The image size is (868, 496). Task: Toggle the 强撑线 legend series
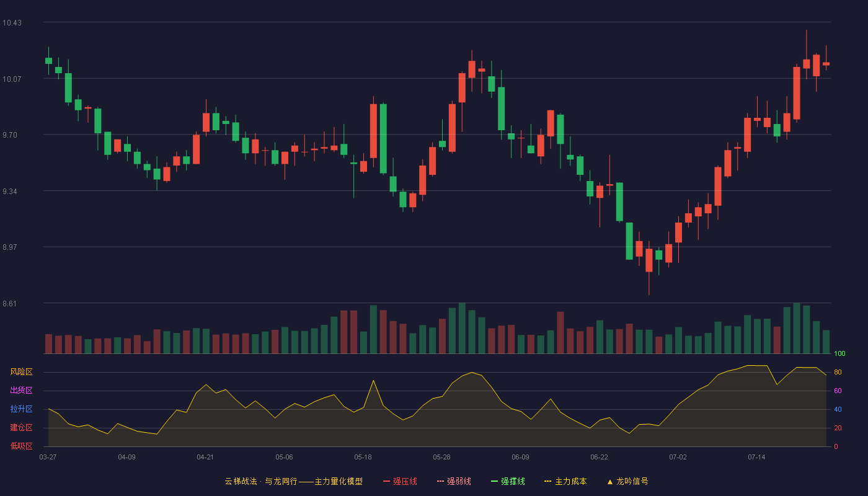[508, 481]
